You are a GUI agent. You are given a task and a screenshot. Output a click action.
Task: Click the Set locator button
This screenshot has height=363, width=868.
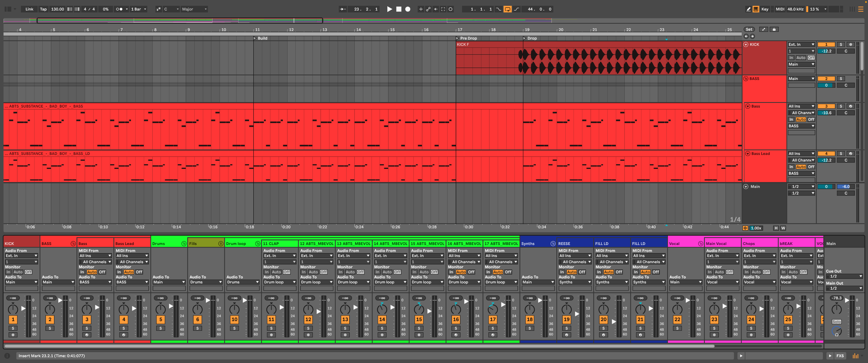749,29
